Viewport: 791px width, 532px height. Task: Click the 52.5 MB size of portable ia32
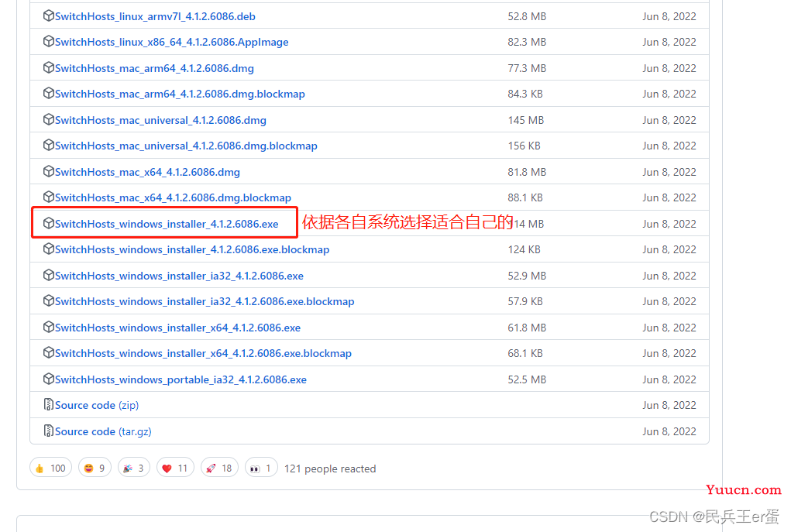click(527, 379)
